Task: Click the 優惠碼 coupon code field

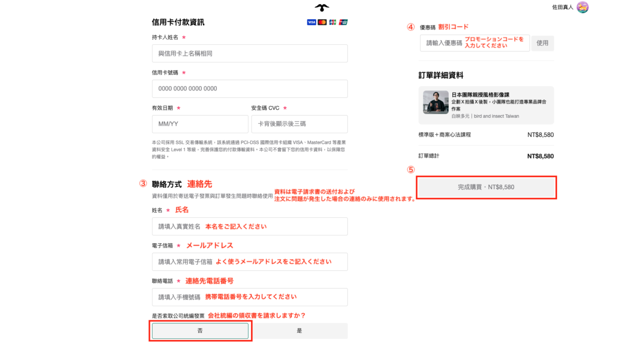Action: [x=474, y=43]
